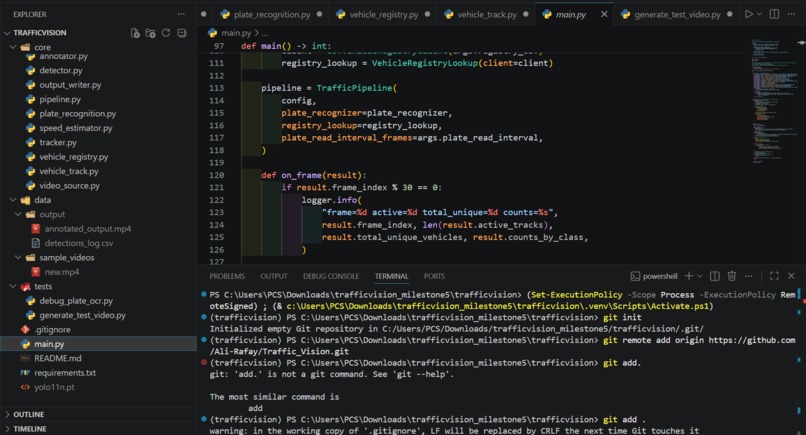806x435 pixels.
Task: Click New Folder icon in Explorer header
Action: [151, 33]
